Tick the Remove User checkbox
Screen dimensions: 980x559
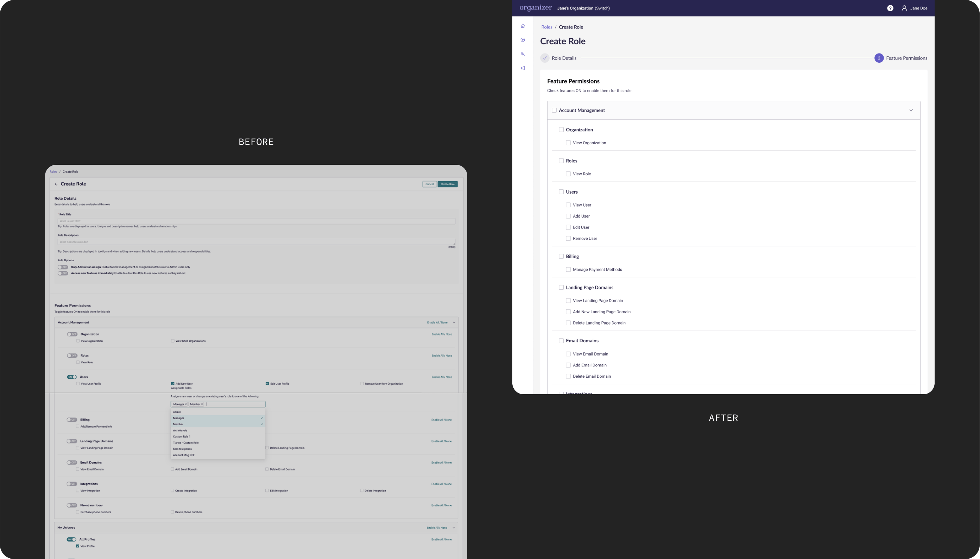[568, 238]
